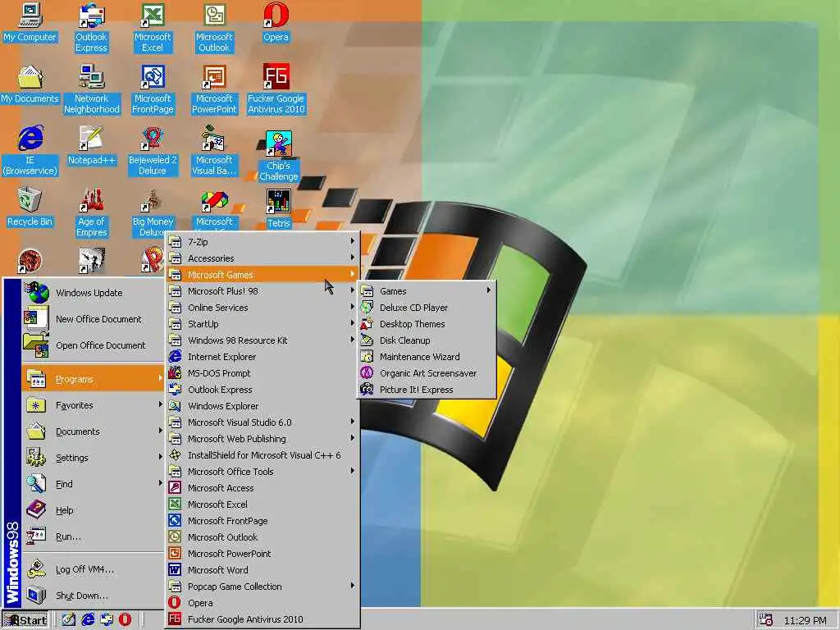
Task: Expand the Favorites submenu in Start menu
Action: coord(92,405)
